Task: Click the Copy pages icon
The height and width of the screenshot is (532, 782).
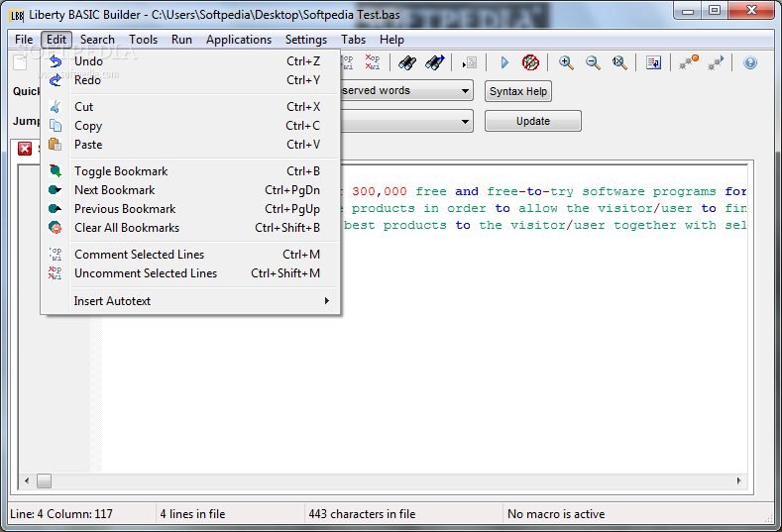Action: (56, 126)
